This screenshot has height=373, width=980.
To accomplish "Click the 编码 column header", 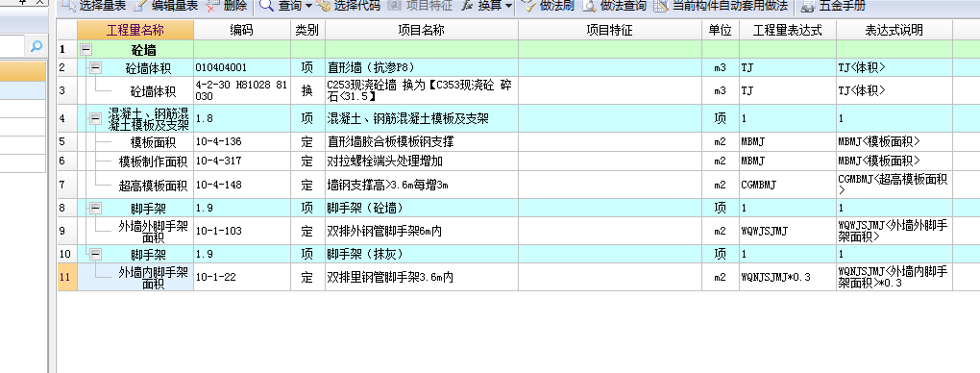I will (x=242, y=30).
